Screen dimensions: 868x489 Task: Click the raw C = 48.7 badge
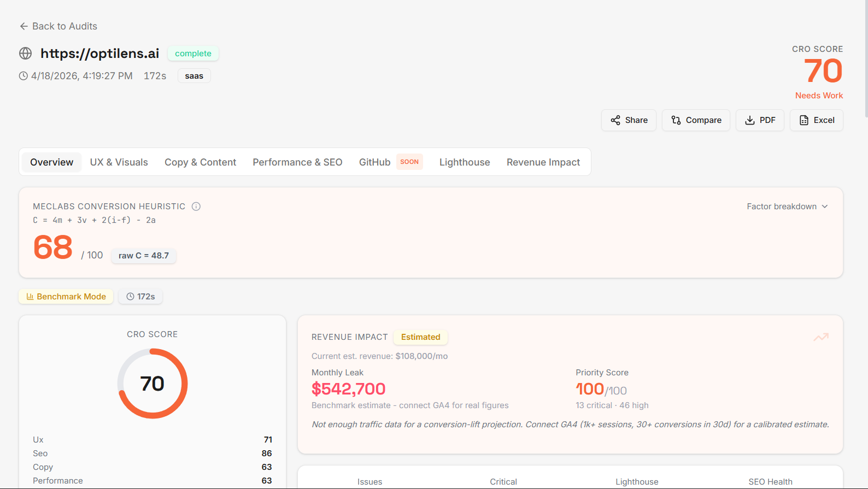(x=144, y=255)
